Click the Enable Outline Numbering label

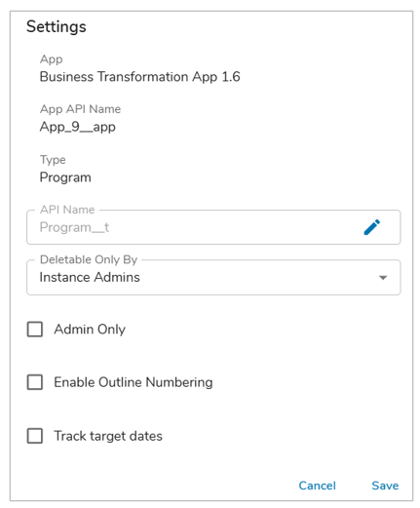tap(134, 382)
